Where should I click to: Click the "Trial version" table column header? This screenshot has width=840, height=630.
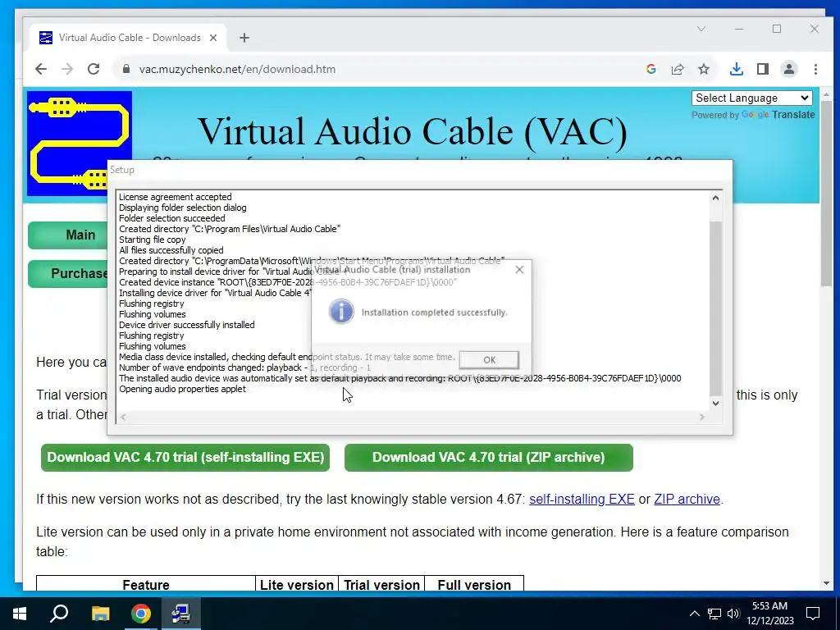pos(381,584)
